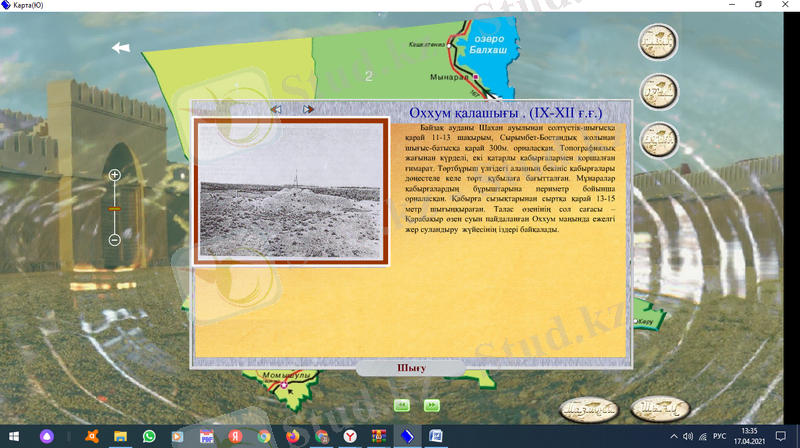Click the rightmost oval button at bottom-right
This screenshot has height=448, width=800.
pyautogui.click(x=658, y=408)
